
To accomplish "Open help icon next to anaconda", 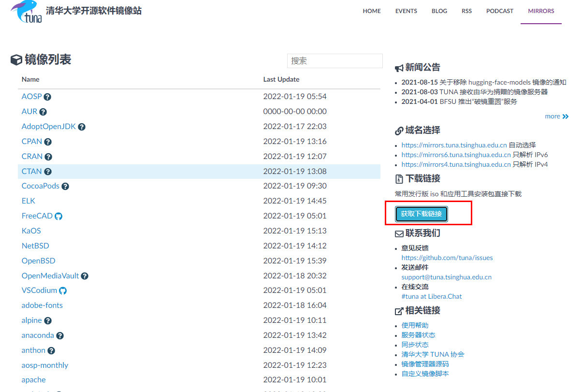I will pos(60,335).
